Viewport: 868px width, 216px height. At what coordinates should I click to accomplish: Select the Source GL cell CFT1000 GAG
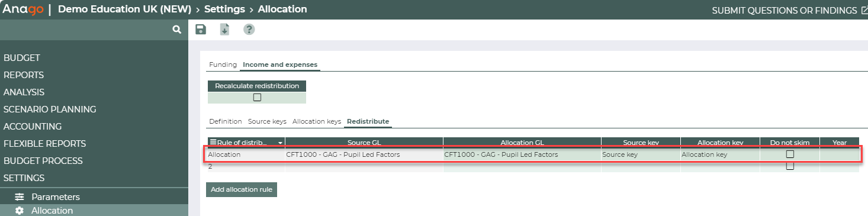[364, 154]
